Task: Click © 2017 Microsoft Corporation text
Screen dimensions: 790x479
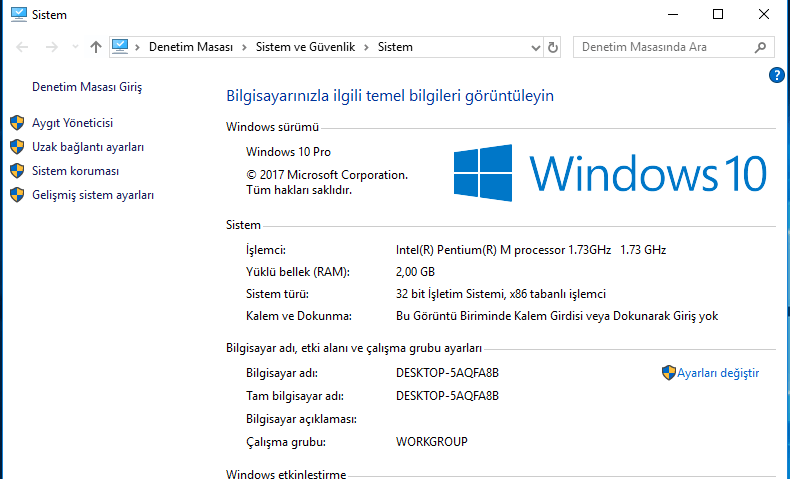Action: [x=327, y=175]
